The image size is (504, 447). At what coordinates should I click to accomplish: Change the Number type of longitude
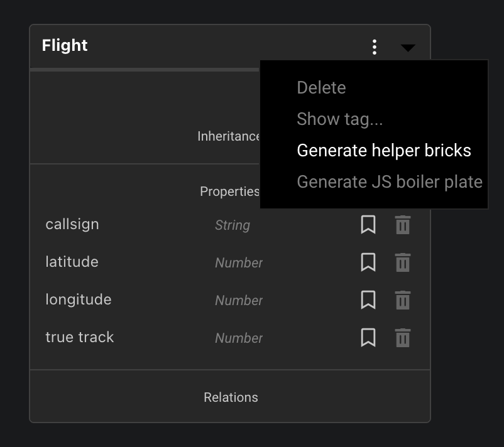[x=239, y=301]
